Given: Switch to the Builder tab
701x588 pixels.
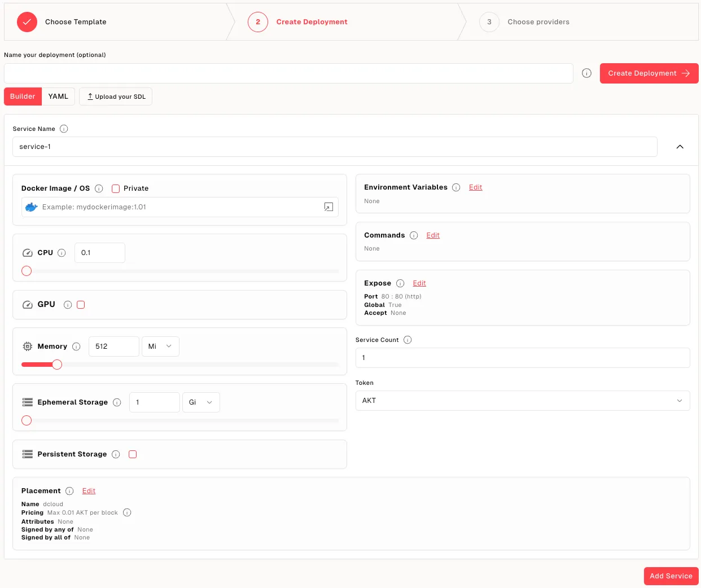Looking at the screenshot, I should coord(23,96).
